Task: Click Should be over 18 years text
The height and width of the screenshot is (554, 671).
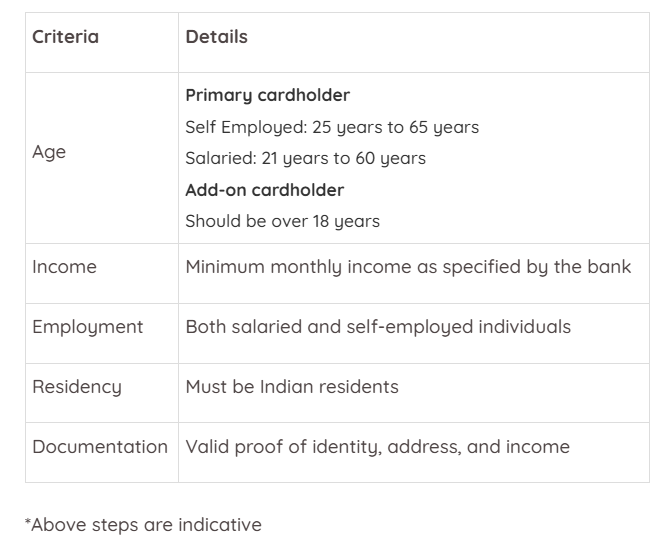Action: (282, 221)
